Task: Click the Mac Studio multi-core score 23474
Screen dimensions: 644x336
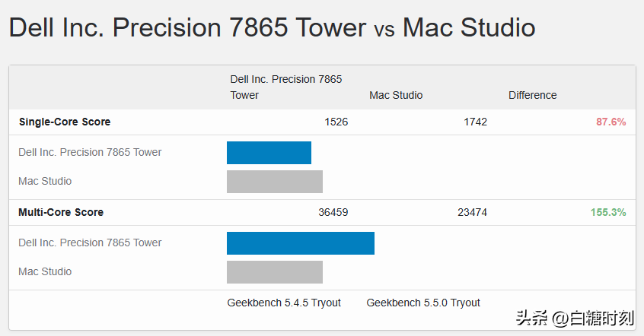Action: click(x=472, y=212)
